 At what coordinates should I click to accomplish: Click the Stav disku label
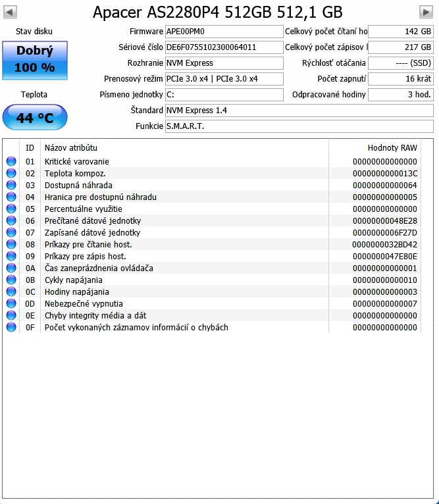34,31
